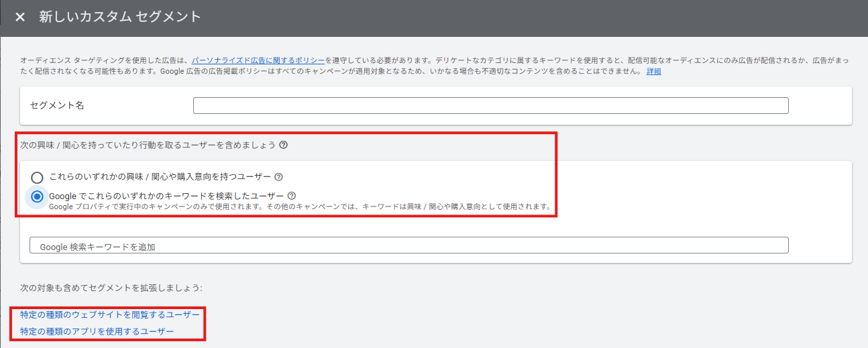This screenshot has height=348, width=868.
Task: Click label text Google でこれらのいずれかのキーワードを検索したユーザー
Action: [166, 196]
